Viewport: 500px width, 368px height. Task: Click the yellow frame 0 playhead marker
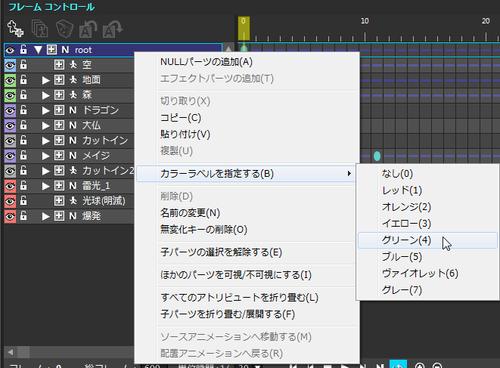click(244, 28)
